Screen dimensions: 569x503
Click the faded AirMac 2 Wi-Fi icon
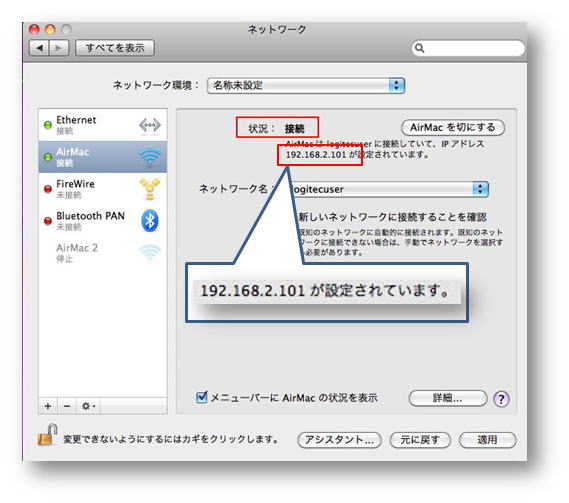tap(150, 253)
